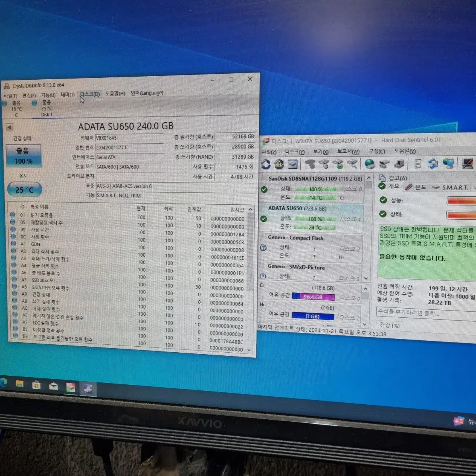476x476 pixels.
Task: Open the 디스크(Y) menu in Hard Disk Sentinel
Action: (295, 152)
